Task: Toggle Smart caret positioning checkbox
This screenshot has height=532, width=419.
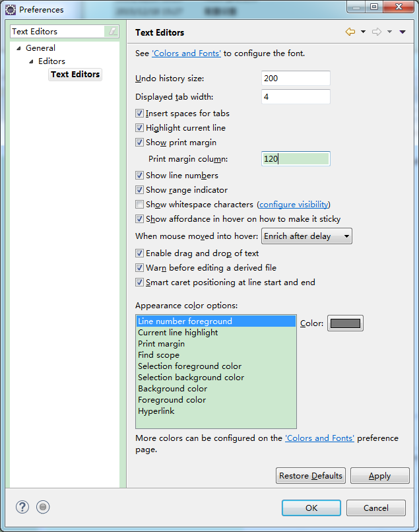Action: [x=139, y=283]
